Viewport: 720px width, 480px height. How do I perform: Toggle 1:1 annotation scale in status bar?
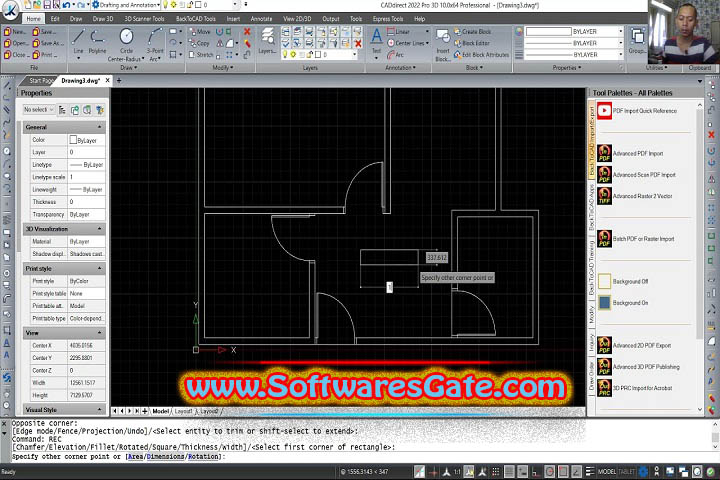457,472
